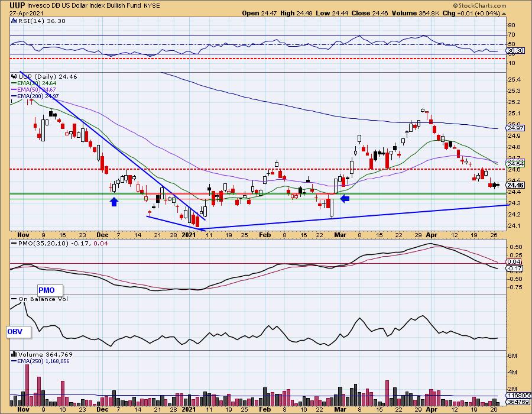Click the 24.46 last price tag on right axis

515,185
